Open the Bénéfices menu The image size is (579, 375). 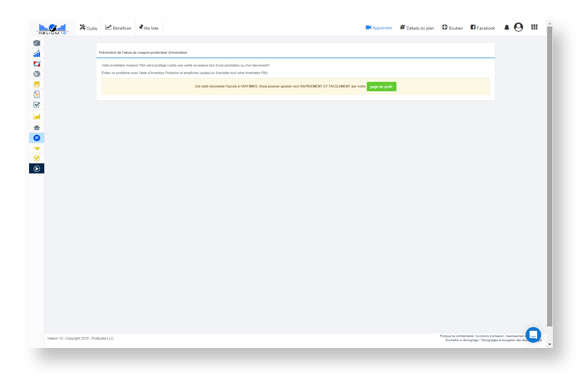(118, 28)
